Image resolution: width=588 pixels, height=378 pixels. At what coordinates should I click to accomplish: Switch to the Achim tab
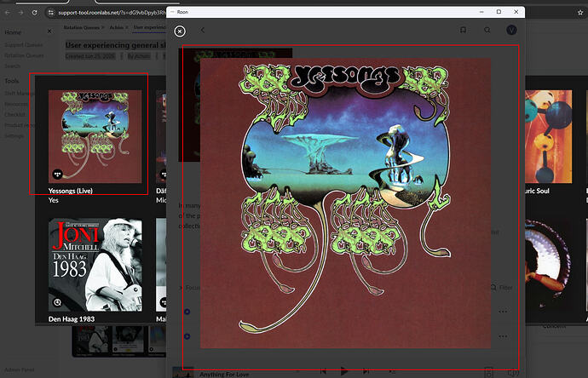[x=116, y=27]
